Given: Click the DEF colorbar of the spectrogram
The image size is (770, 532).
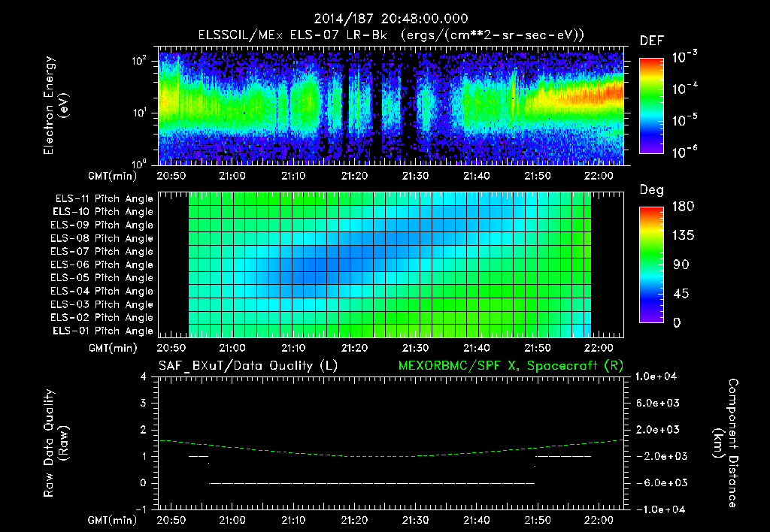Looking at the screenshot, I should (x=651, y=105).
